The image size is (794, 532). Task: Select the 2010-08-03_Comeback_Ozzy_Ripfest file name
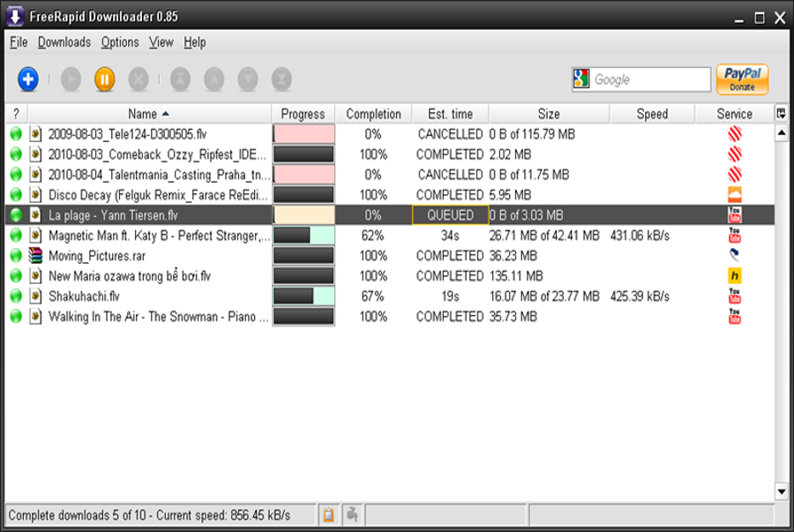157,154
